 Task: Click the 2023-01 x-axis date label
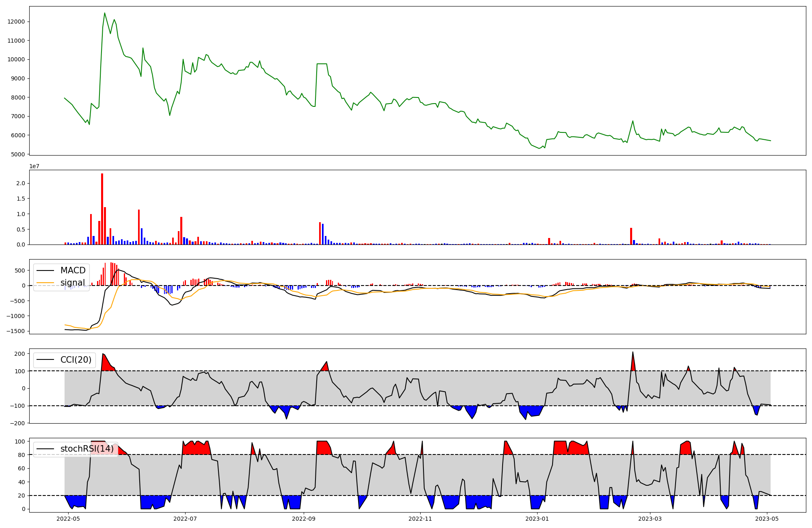[x=537, y=519]
